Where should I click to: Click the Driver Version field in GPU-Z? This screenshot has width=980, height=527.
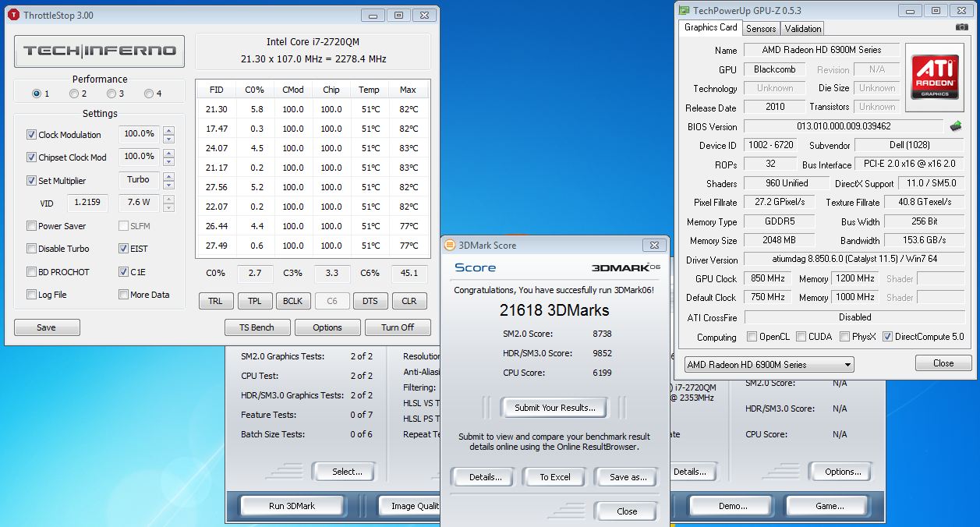tap(854, 260)
